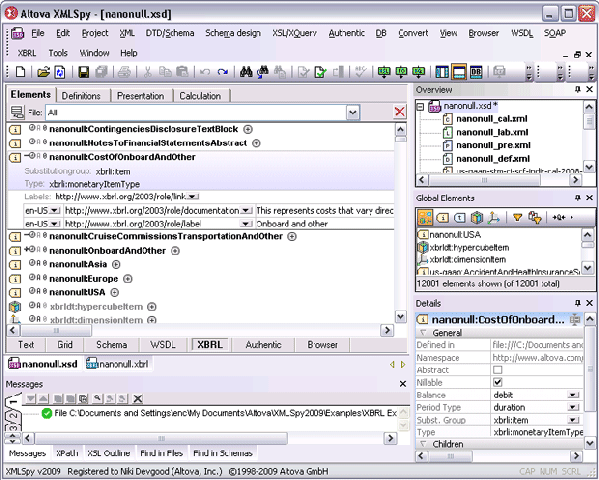The height and width of the screenshot is (480, 599).
Task: Filter Global Elements by dimension axes icon
Action: [493, 217]
